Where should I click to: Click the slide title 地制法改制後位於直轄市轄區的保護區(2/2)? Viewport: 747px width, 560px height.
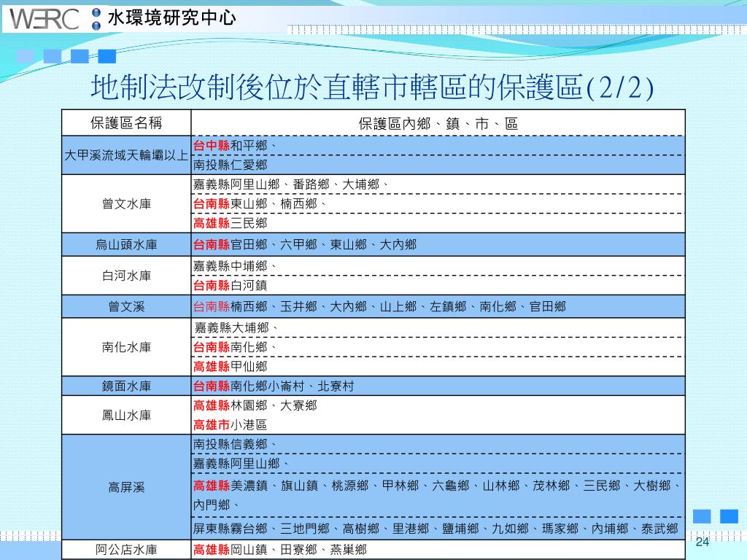point(372,87)
